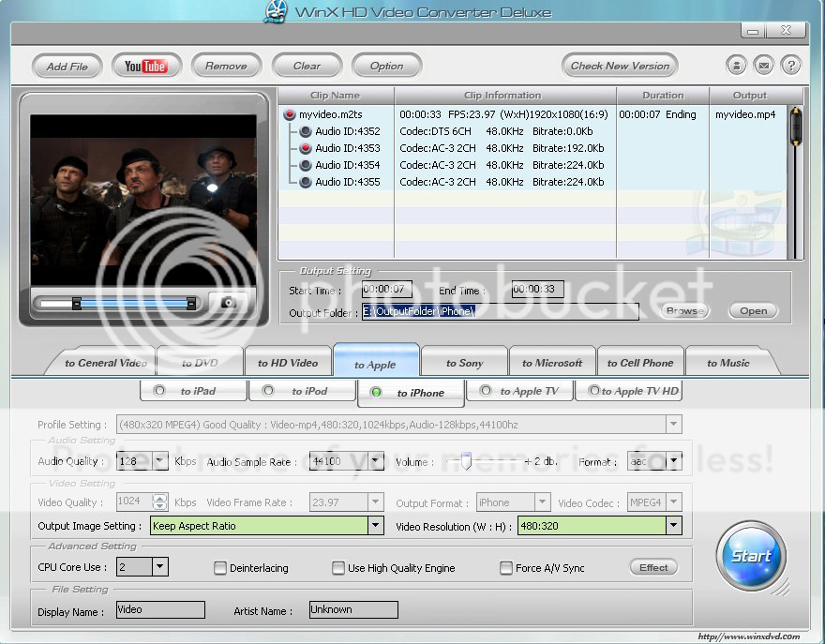825x644 pixels.
Task: Expand Output Image Setting dropdown
Action: click(376, 525)
